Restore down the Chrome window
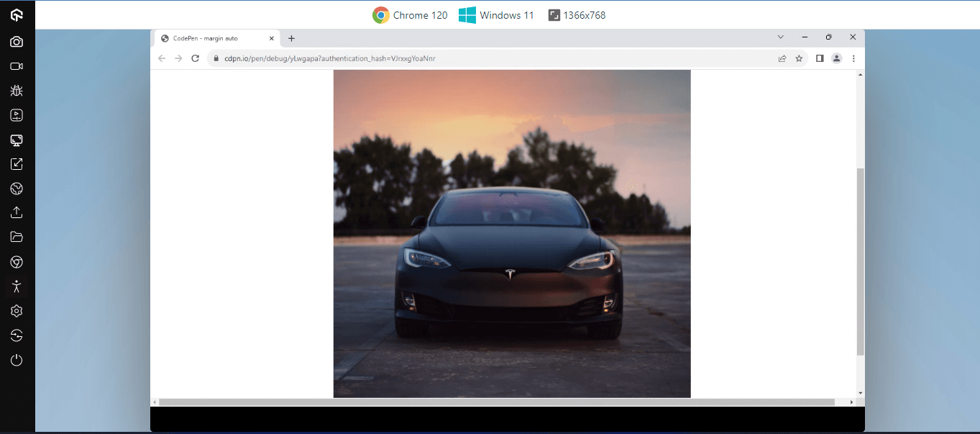The width and height of the screenshot is (980, 434). pos(828,37)
